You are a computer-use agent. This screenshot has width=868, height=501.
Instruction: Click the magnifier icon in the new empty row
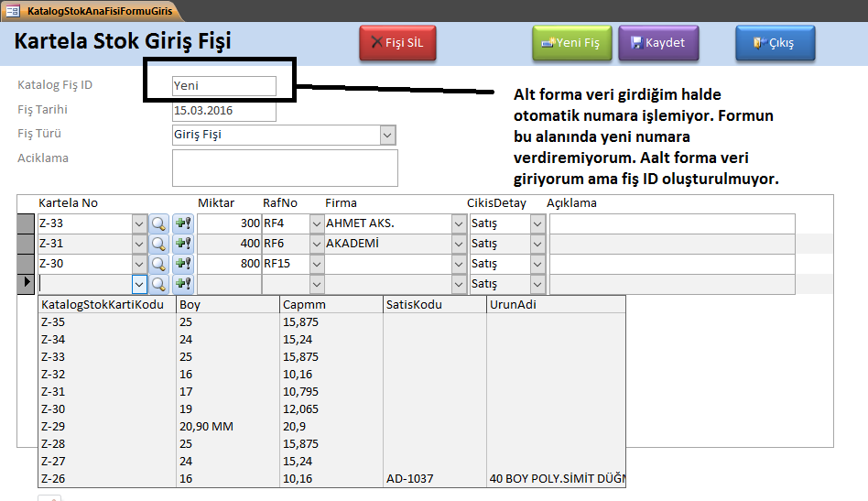[x=158, y=284]
